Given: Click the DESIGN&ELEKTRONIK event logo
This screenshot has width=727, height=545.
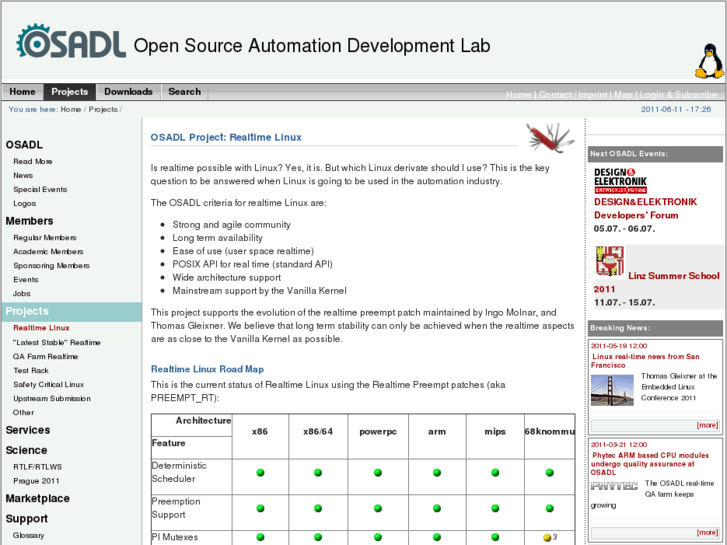Looking at the screenshot, I should coord(620,181).
